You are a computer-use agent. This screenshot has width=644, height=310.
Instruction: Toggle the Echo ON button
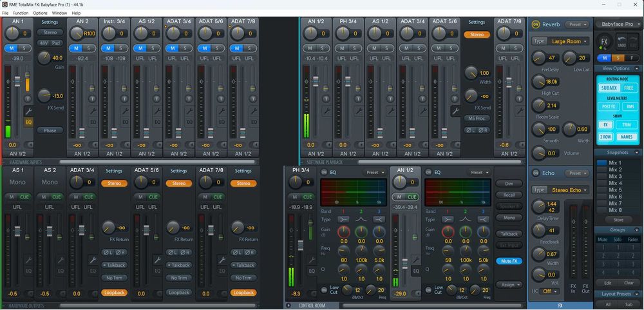[x=535, y=173]
